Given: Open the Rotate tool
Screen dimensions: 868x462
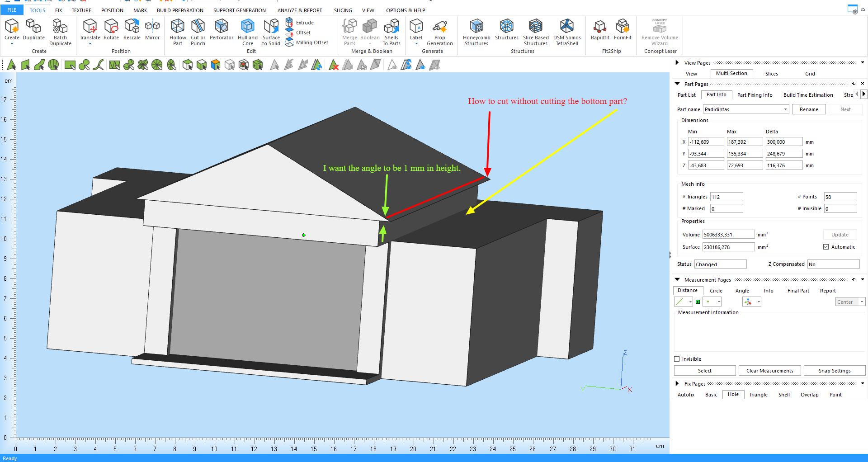Looking at the screenshot, I should coord(111,30).
